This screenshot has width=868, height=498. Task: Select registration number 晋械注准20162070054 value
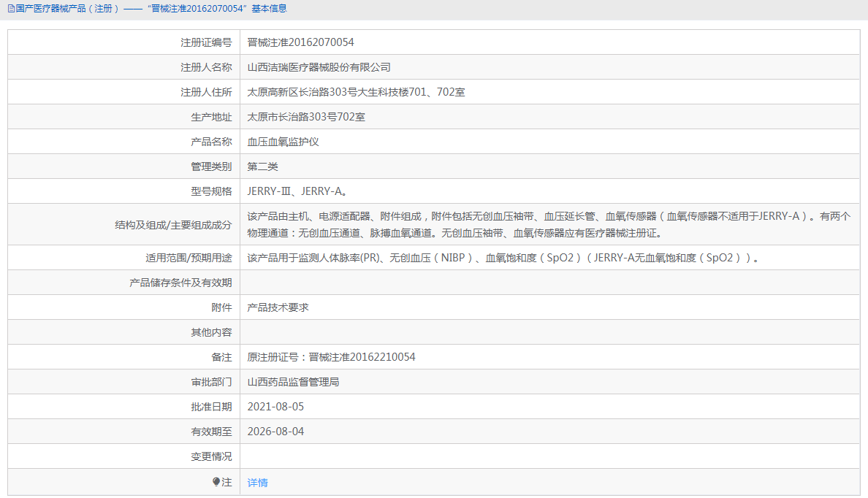(300, 42)
